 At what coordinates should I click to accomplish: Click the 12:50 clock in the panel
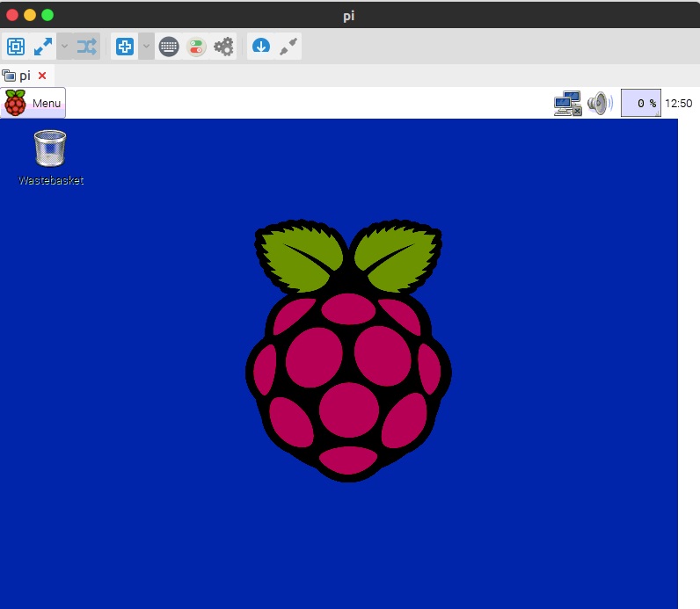(679, 104)
